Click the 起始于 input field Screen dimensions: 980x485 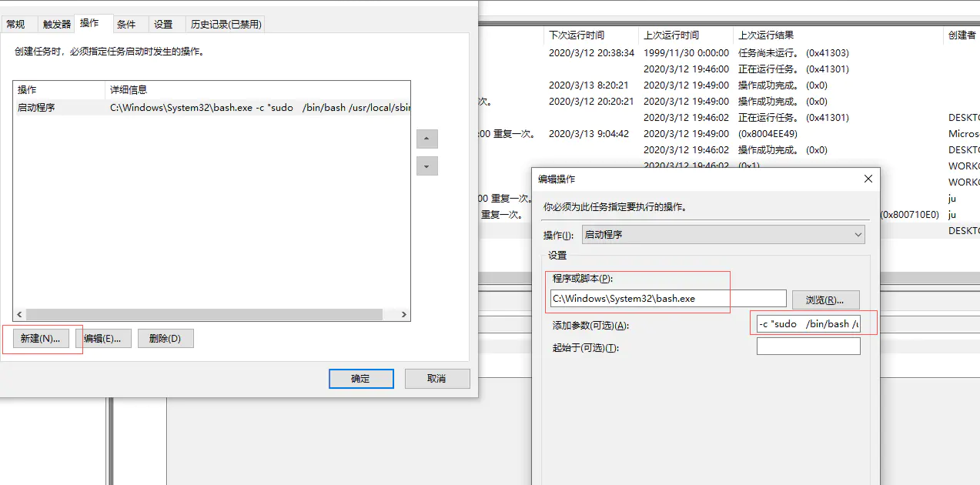tap(808, 346)
